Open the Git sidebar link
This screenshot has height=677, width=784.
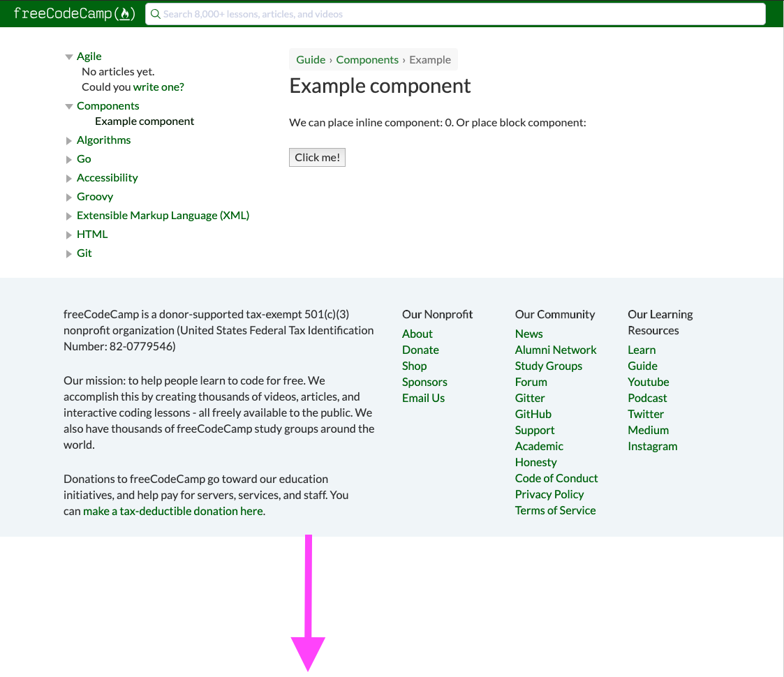click(x=84, y=253)
